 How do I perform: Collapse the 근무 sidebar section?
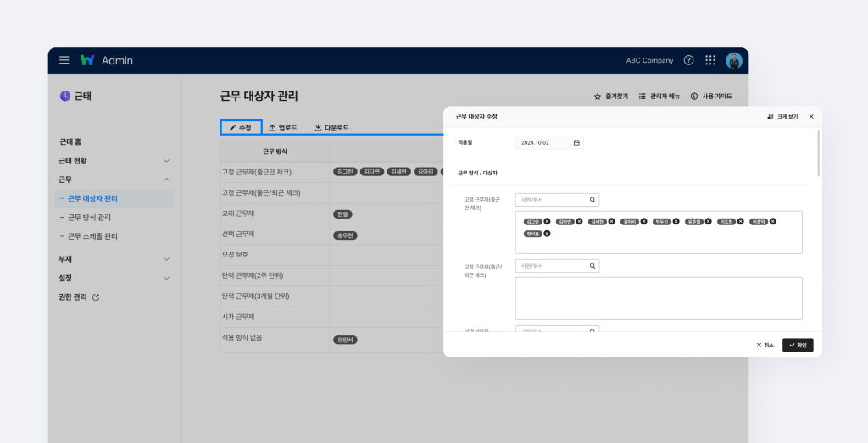pos(114,180)
